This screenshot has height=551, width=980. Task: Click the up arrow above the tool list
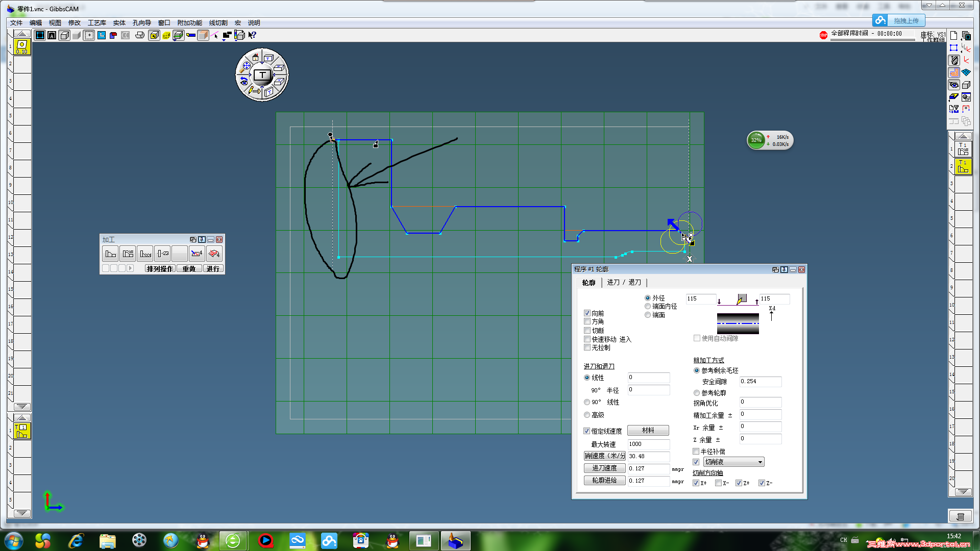point(21,34)
